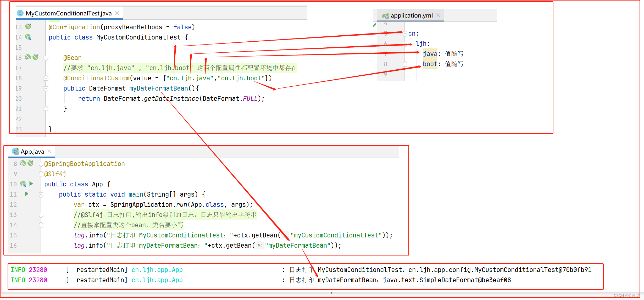This screenshot has width=644, height=300.
Task: Click getDateInstance call on line 20
Action: pyautogui.click(x=171, y=99)
